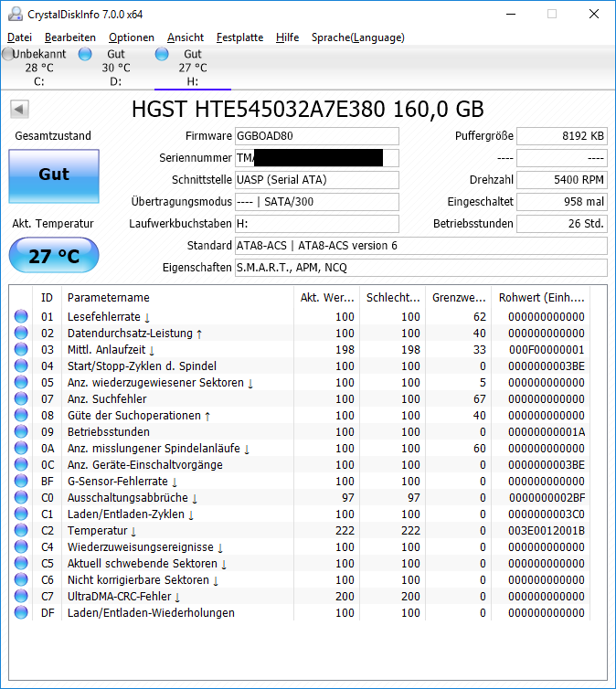The image size is (616, 689).
Task: Click status icon for UltraDMA-CRC-Fehler row
Action: click(21, 596)
